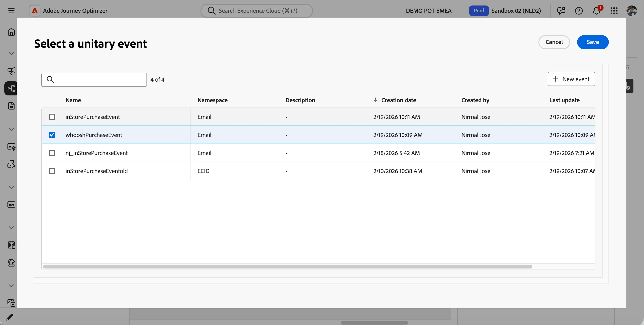The width and height of the screenshot is (644, 325).
Task: Open the Home icon in sidebar
Action: click(x=11, y=32)
